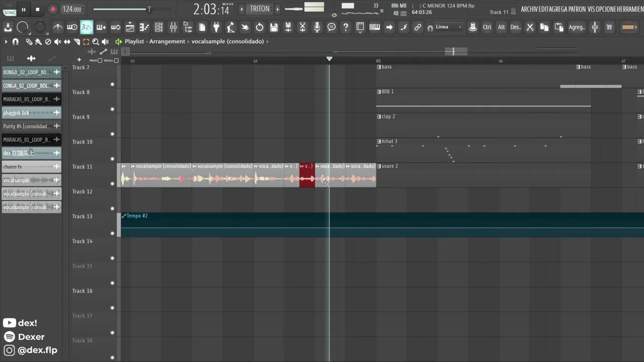Switch the PAT/SONG mode toggle

10,10
